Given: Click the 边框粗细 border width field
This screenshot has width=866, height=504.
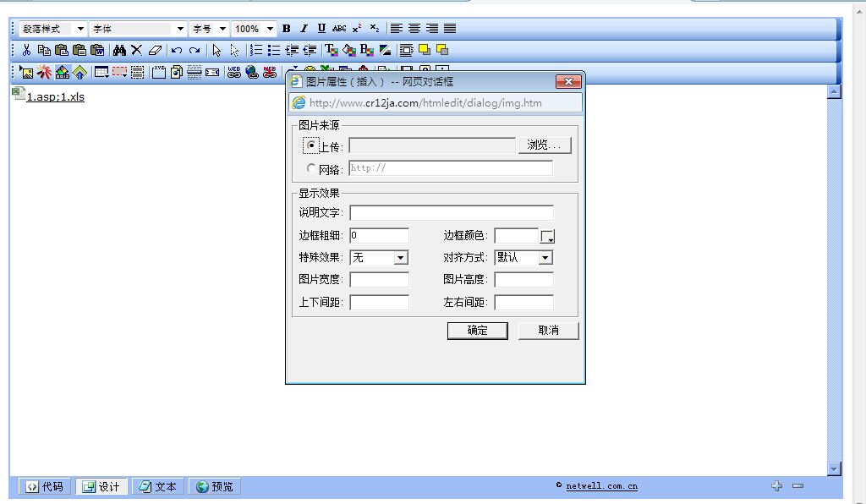Looking at the screenshot, I should coord(380,236).
